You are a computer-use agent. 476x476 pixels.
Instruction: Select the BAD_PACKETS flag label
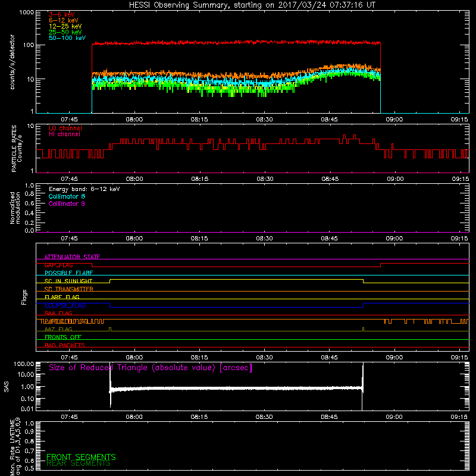(x=65, y=345)
